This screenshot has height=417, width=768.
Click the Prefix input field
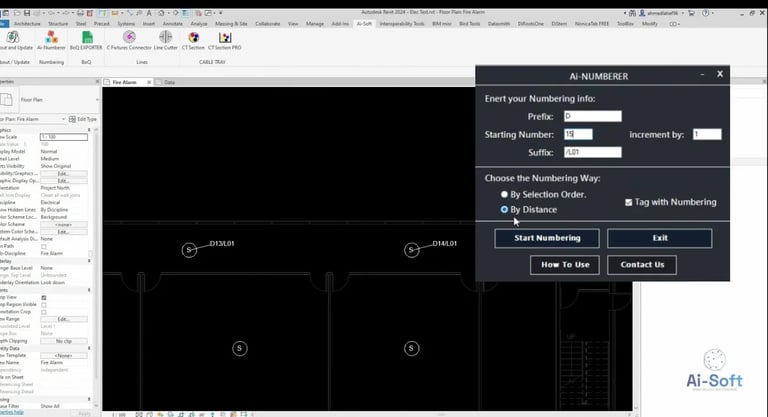(x=593, y=116)
